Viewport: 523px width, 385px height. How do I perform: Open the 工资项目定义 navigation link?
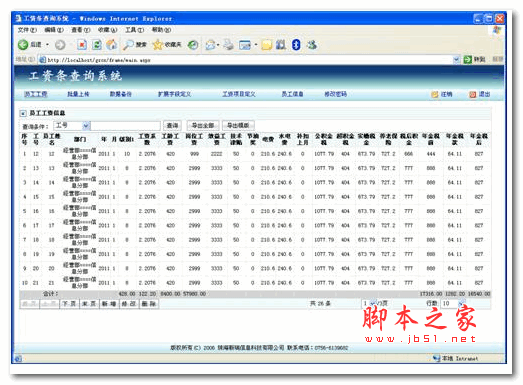[239, 94]
